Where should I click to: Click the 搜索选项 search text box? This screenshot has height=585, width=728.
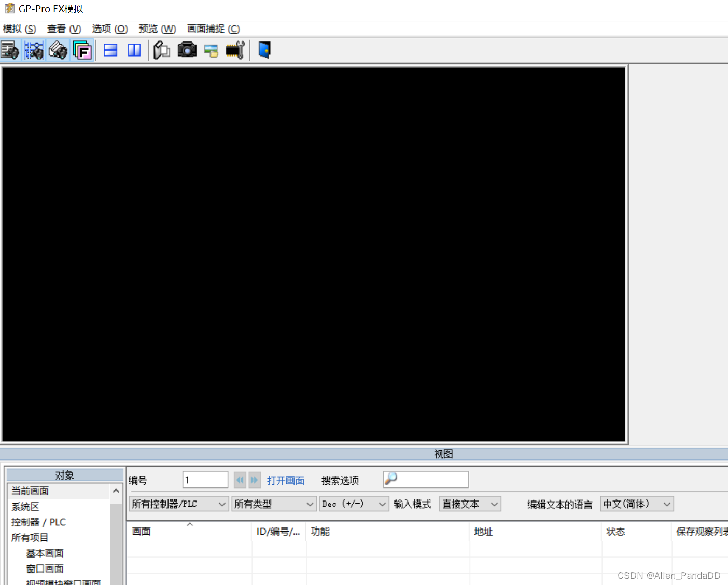426,480
